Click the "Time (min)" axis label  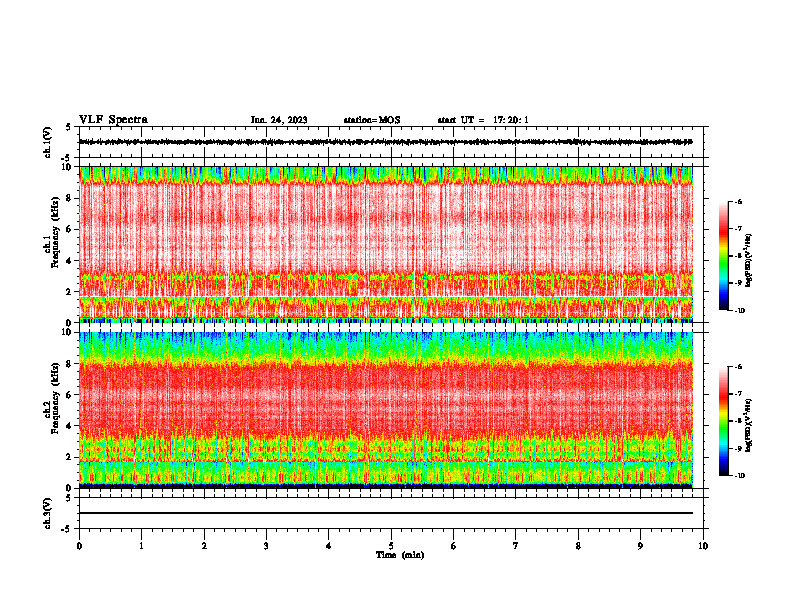coord(400,555)
